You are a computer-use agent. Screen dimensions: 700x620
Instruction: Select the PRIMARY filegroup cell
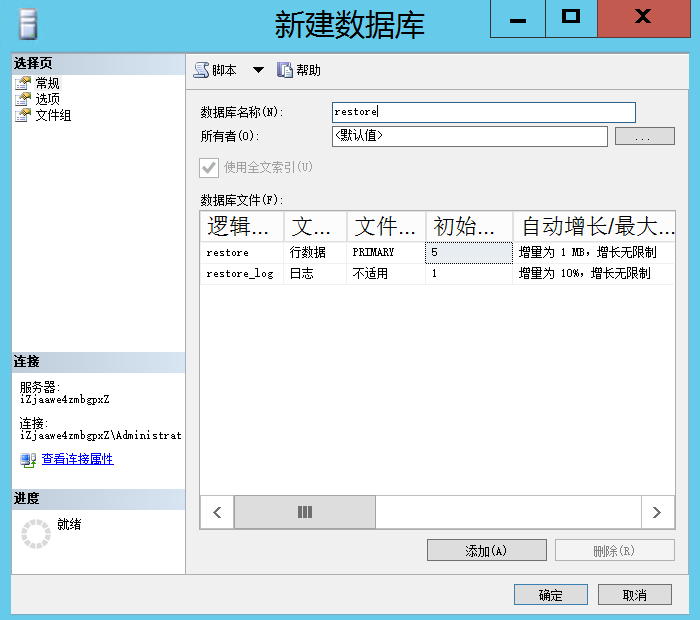coord(386,253)
